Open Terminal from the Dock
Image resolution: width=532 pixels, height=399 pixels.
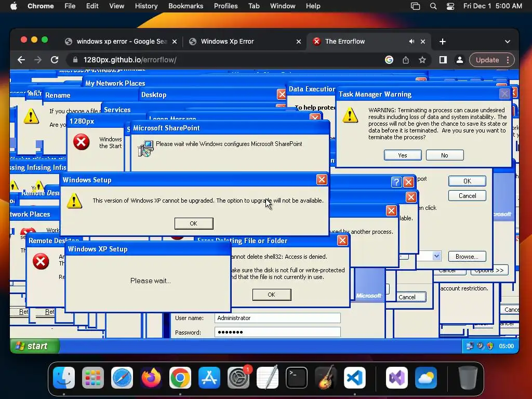pyautogui.click(x=297, y=378)
